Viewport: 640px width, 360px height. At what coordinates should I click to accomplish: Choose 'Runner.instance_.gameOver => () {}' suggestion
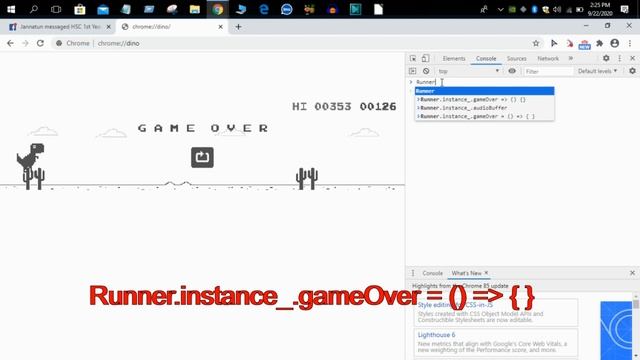[x=484, y=100]
